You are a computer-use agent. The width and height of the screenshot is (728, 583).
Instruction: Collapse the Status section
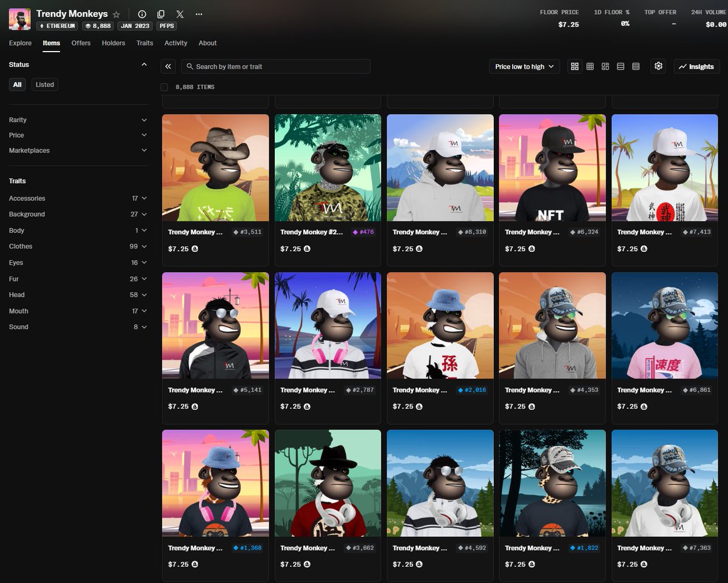pyautogui.click(x=144, y=64)
